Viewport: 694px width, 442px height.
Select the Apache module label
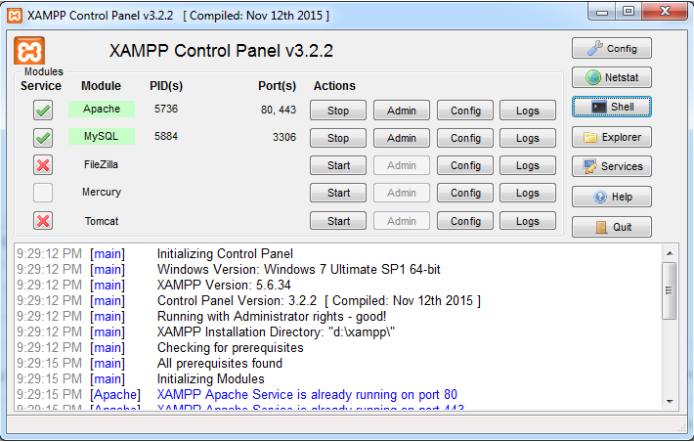[101, 109]
